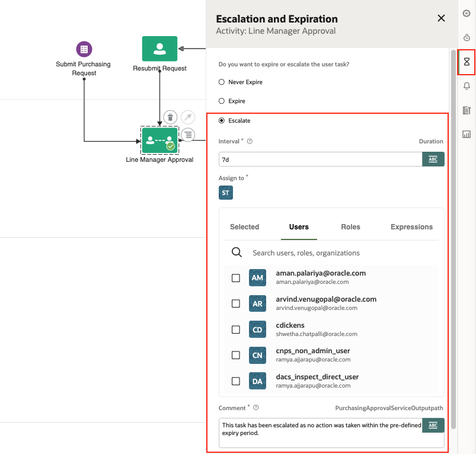Screen dimensions: 476x454
Task: Select the Resubmit Request activity icon
Action: click(159, 49)
